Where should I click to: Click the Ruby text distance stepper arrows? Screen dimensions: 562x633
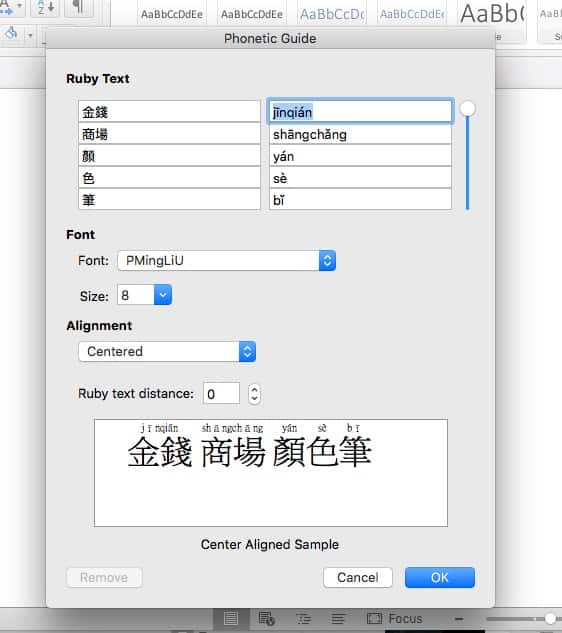[x=254, y=394]
